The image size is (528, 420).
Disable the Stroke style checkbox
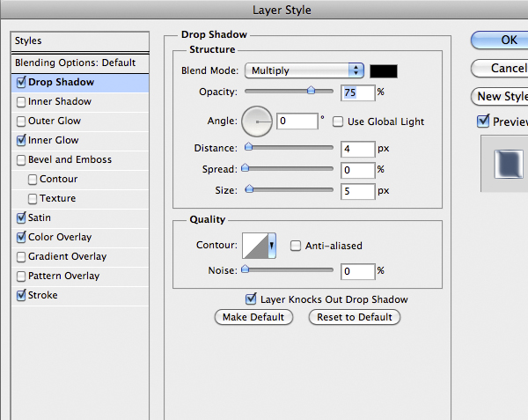(x=21, y=296)
